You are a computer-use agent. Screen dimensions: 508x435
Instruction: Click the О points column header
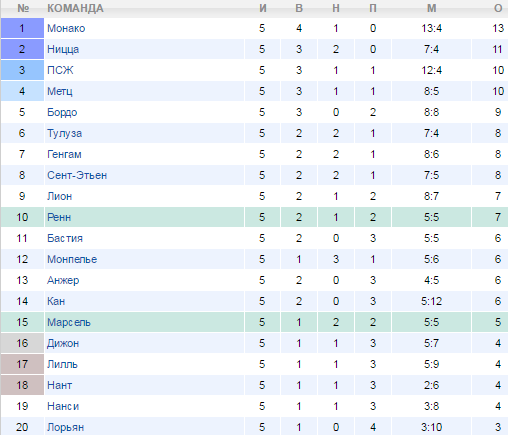coord(498,8)
